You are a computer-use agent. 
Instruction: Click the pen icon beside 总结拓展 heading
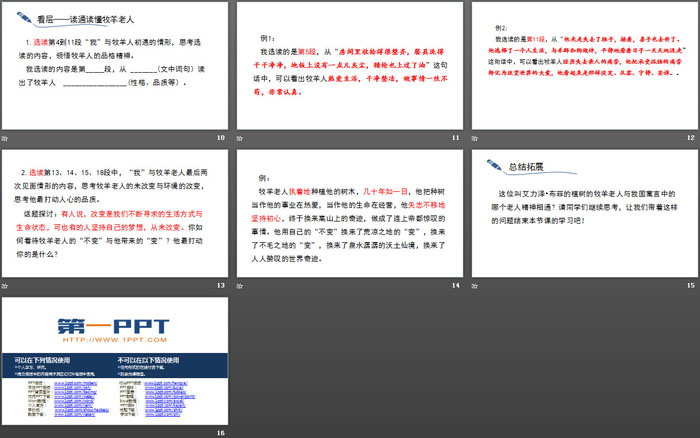click(491, 165)
